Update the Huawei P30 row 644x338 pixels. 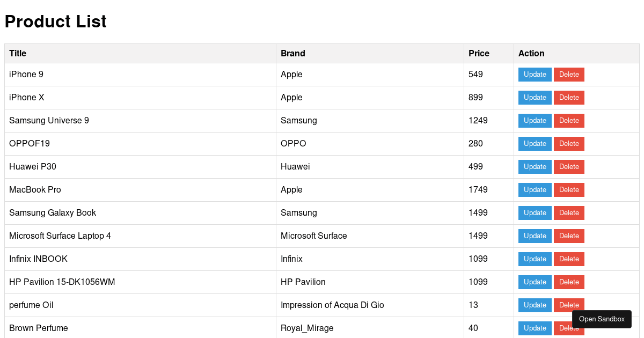tap(535, 167)
